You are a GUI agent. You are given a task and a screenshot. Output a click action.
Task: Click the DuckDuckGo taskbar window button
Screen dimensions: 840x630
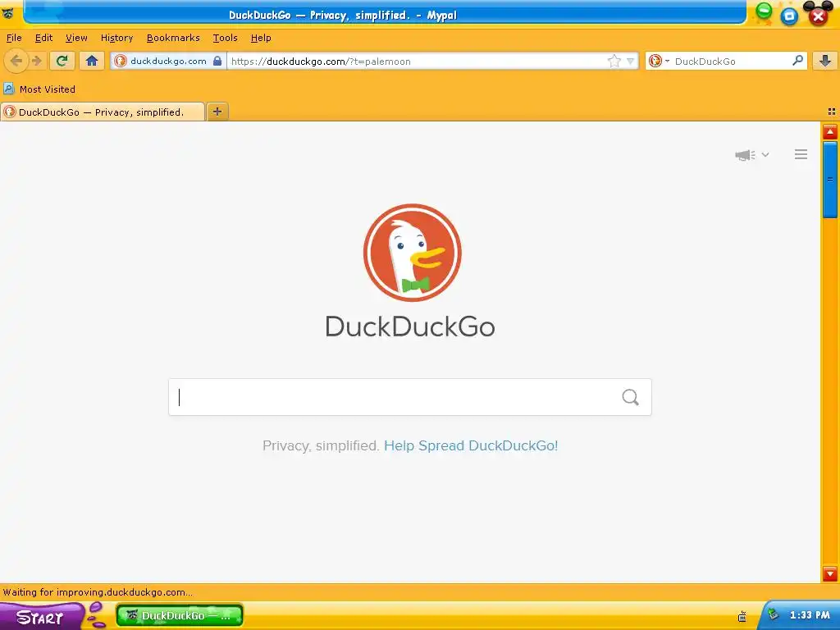180,615
